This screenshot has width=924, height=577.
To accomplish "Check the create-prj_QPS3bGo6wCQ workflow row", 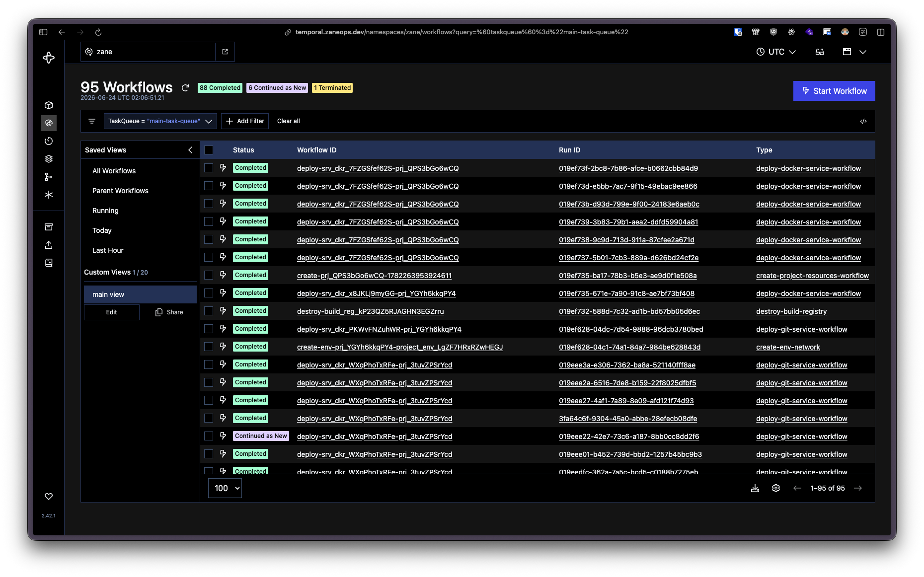I will (x=209, y=275).
